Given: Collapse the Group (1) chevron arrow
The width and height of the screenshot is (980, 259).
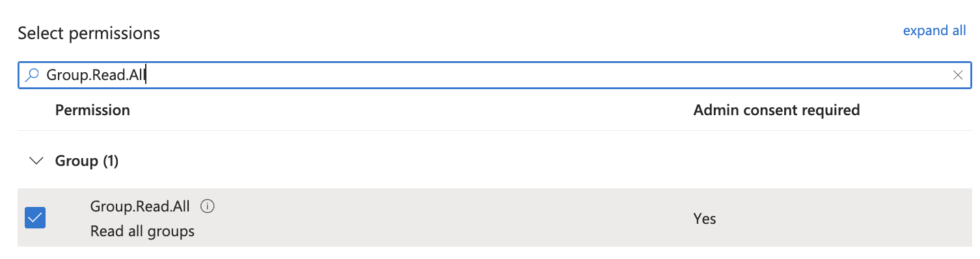Looking at the screenshot, I should 37,161.
